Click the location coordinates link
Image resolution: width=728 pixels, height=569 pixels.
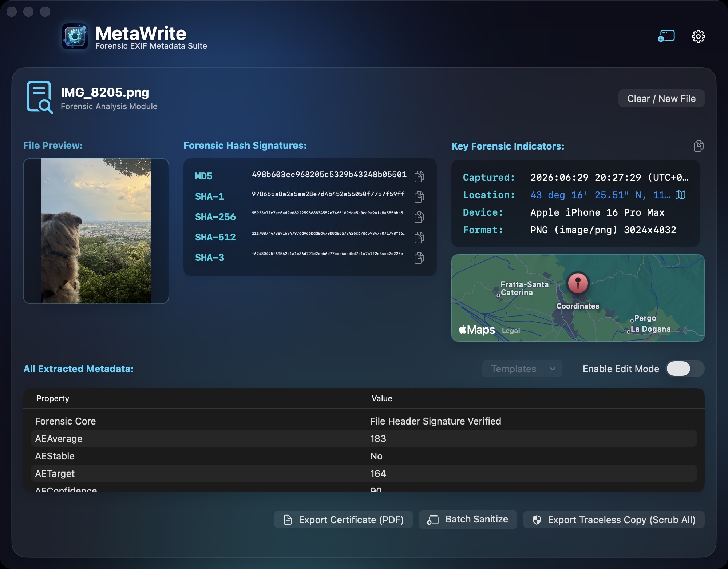point(600,195)
